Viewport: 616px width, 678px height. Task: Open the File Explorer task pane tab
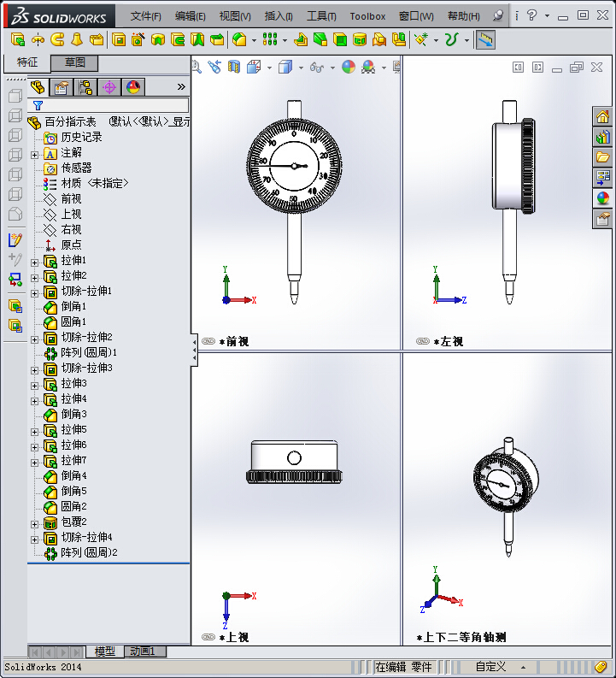point(602,157)
